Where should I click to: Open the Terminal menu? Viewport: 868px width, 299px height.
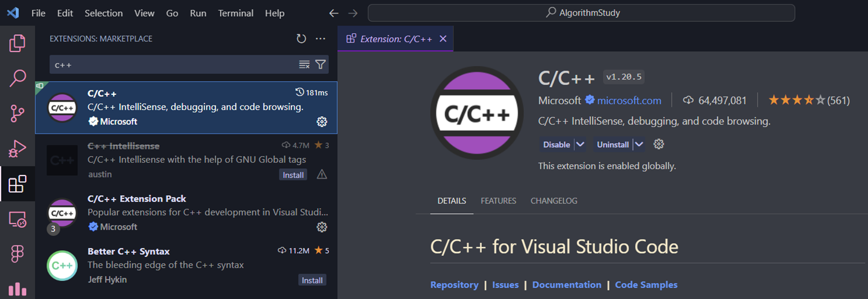pos(235,13)
